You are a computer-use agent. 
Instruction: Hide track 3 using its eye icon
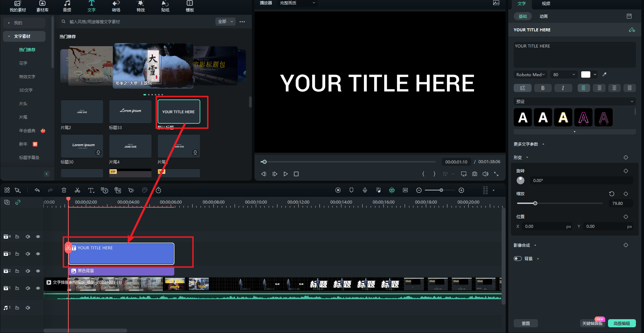[38, 254]
